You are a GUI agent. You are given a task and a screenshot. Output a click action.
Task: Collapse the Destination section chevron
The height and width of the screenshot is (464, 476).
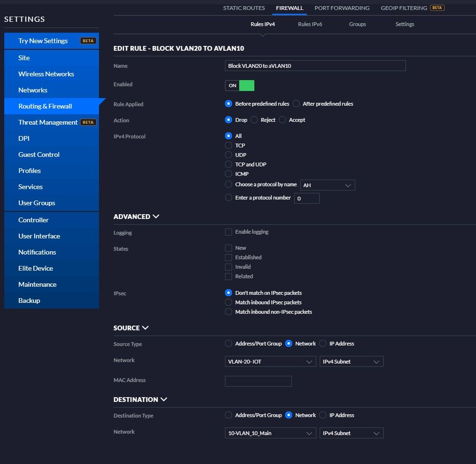pos(164,400)
